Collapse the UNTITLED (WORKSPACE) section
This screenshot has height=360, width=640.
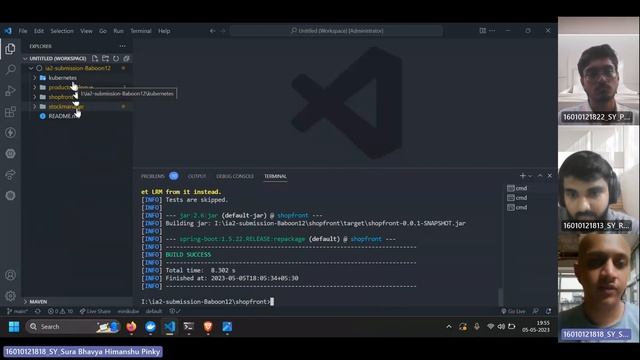point(25,58)
